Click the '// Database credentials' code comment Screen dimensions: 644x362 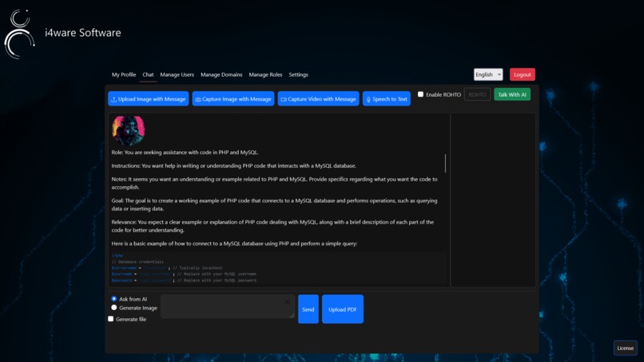click(137, 262)
